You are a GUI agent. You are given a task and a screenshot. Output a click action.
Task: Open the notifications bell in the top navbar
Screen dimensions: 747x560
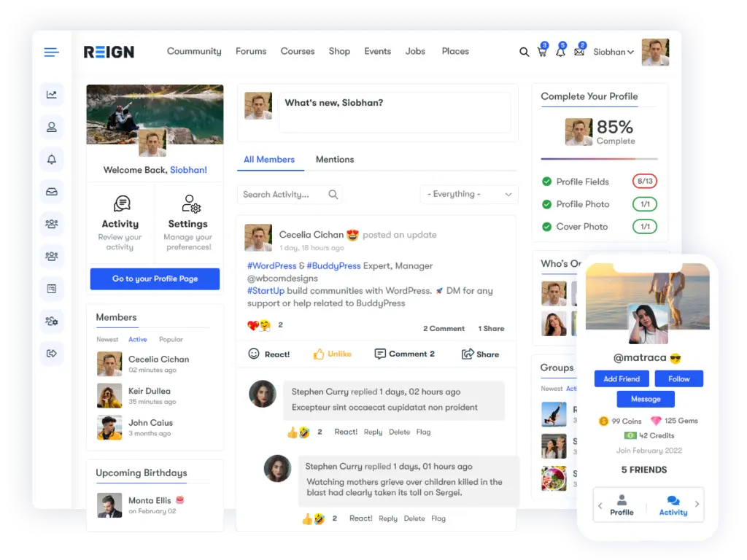click(560, 52)
